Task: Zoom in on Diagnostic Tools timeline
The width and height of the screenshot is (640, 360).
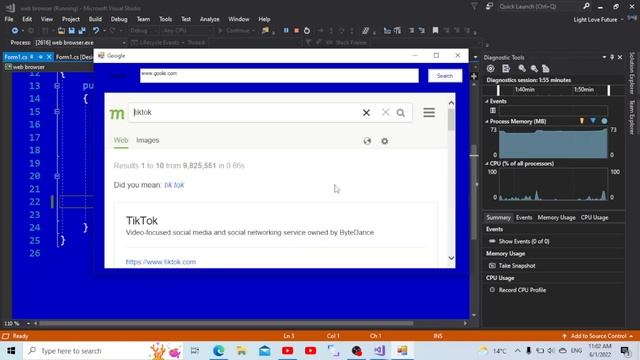Action: click(x=522, y=69)
